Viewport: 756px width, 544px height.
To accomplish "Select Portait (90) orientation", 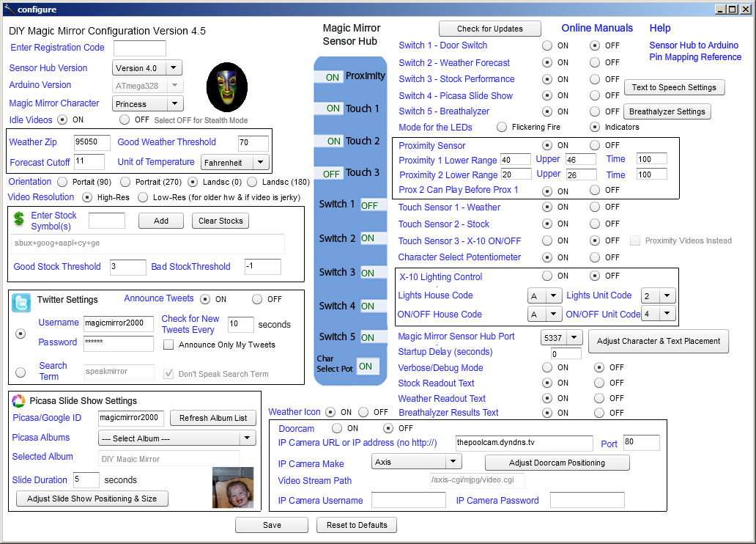I will point(62,182).
